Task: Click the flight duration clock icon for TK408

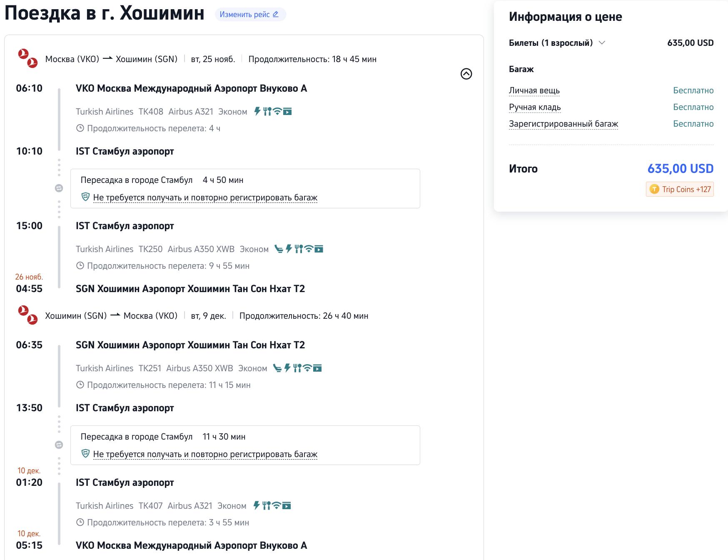Action: point(80,128)
